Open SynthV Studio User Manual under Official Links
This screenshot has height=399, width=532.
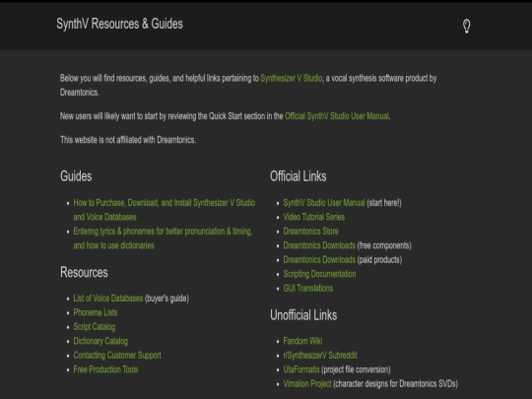pyautogui.click(x=324, y=203)
